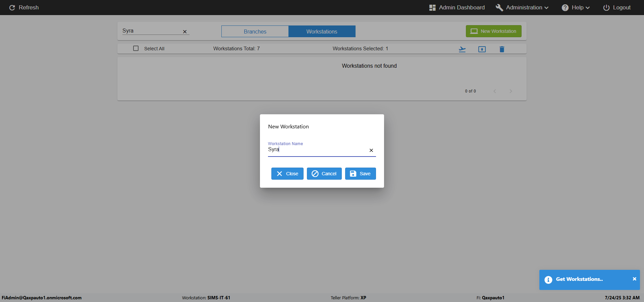Save the new workstation
The image size is (644, 302).
click(360, 174)
